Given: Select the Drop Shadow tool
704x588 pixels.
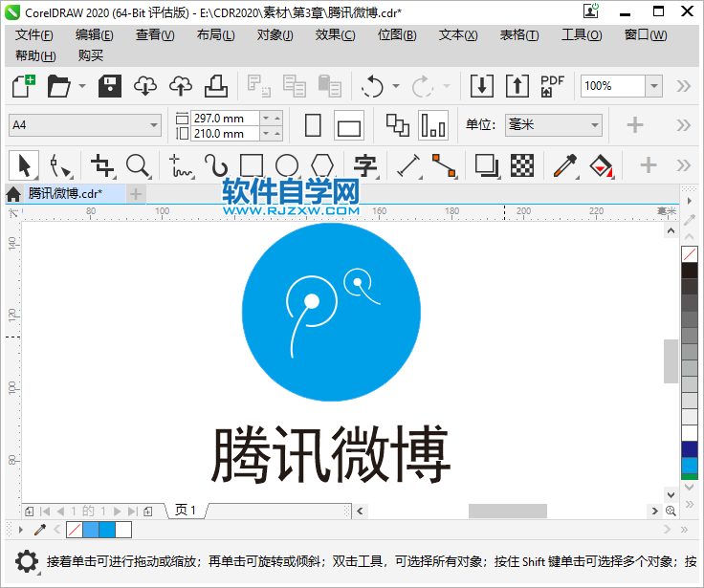Looking at the screenshot, I should point(488,165).
